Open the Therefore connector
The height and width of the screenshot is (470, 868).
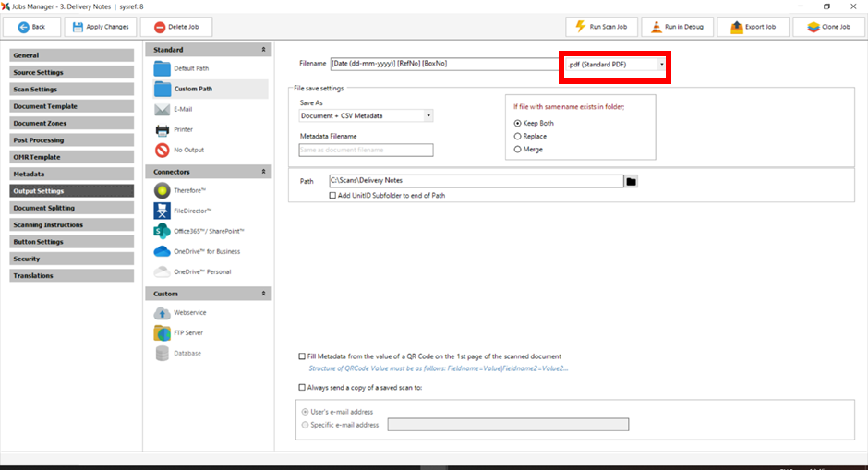(x=162, y=190)
